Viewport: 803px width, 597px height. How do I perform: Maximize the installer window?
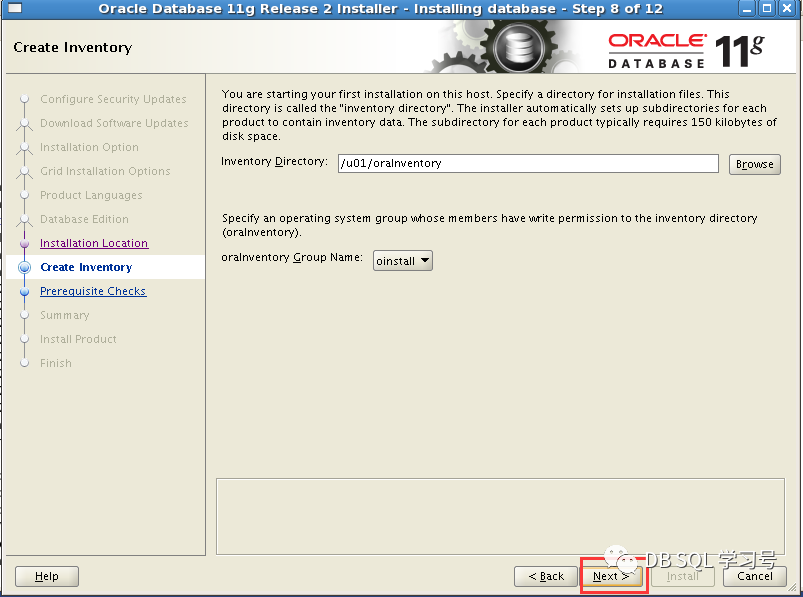[767, 8]
